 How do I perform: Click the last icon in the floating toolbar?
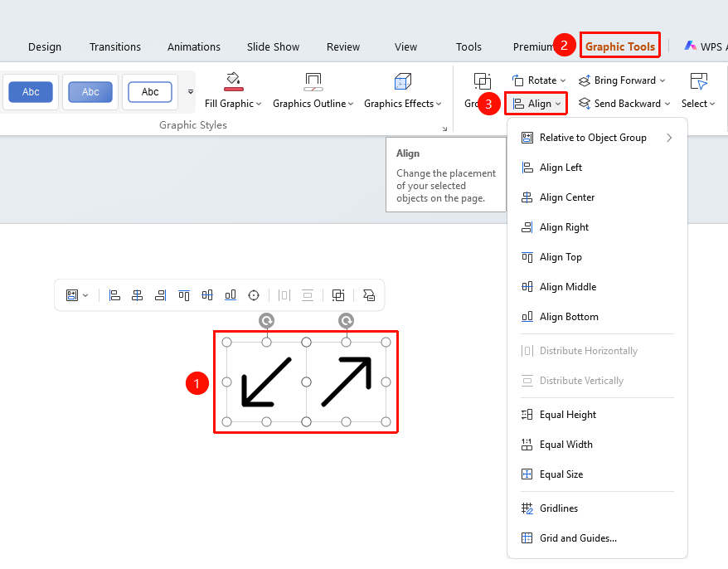click(369, 295)
